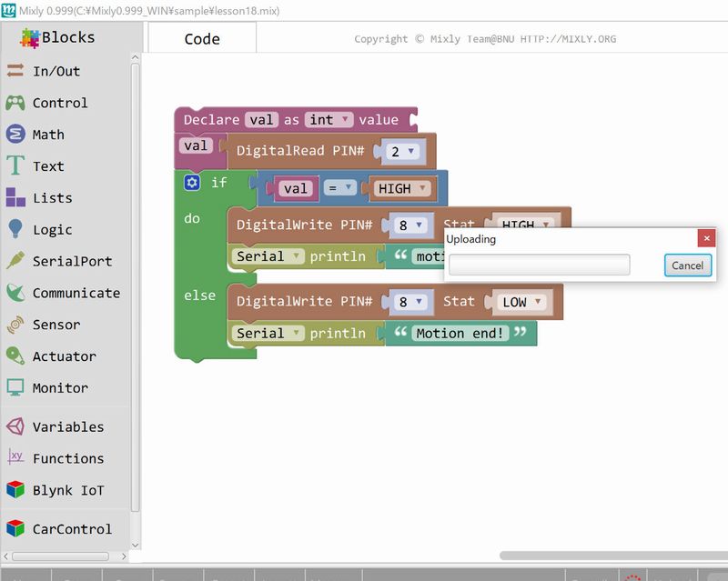Cancel the uploading dialog
The height and width of the screenshot is (581, 728).
687,265
